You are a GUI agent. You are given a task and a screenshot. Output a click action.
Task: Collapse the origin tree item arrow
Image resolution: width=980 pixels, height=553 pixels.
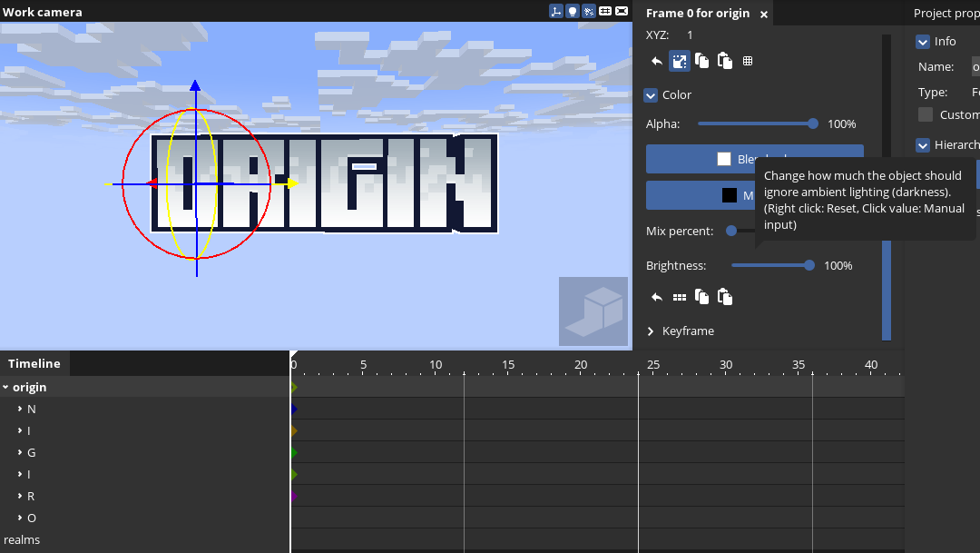click(x=5, y=387)
